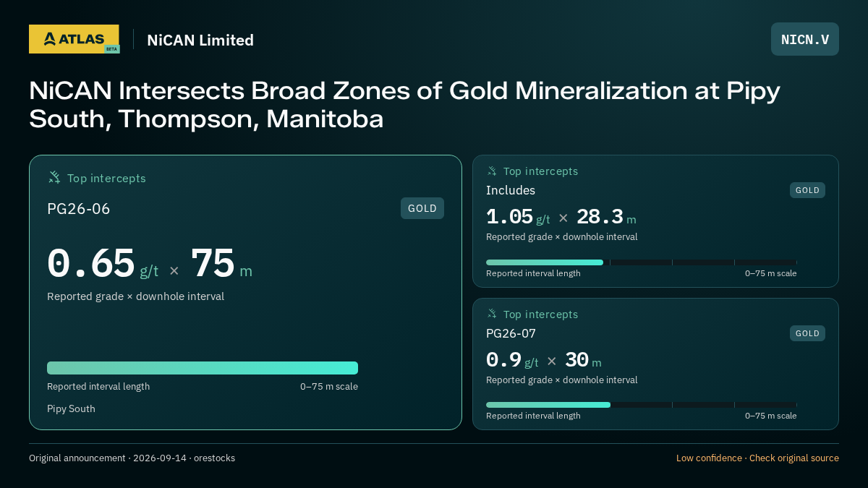This screenshot has width=868, height=488.
Task: Click the drill icon in the Includes card
Action: tap(492, 171)
